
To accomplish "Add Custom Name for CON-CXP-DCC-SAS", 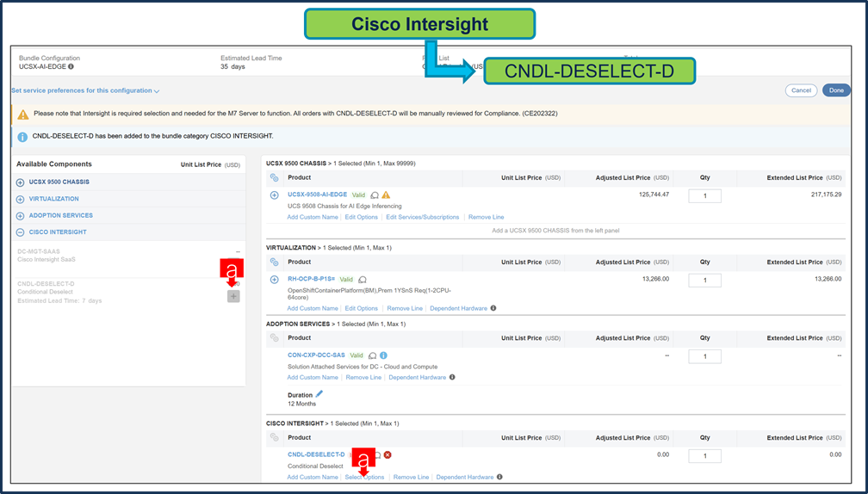I will (313, 378).
